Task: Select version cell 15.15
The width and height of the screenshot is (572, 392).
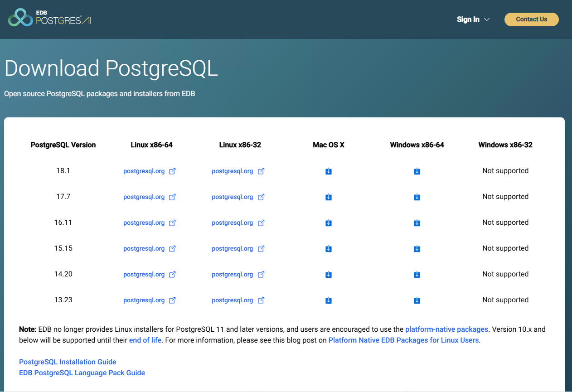Action: click(x=63, y=248)
